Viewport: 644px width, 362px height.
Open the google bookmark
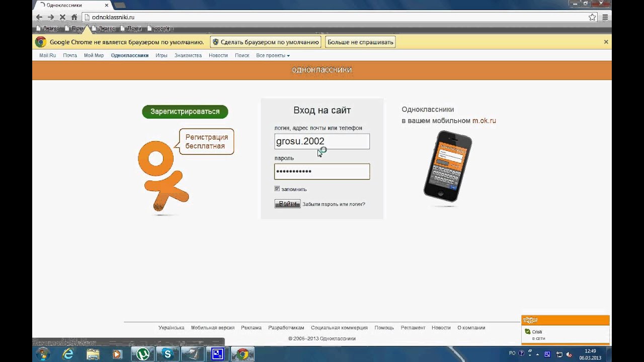click(x=159, y=29)
